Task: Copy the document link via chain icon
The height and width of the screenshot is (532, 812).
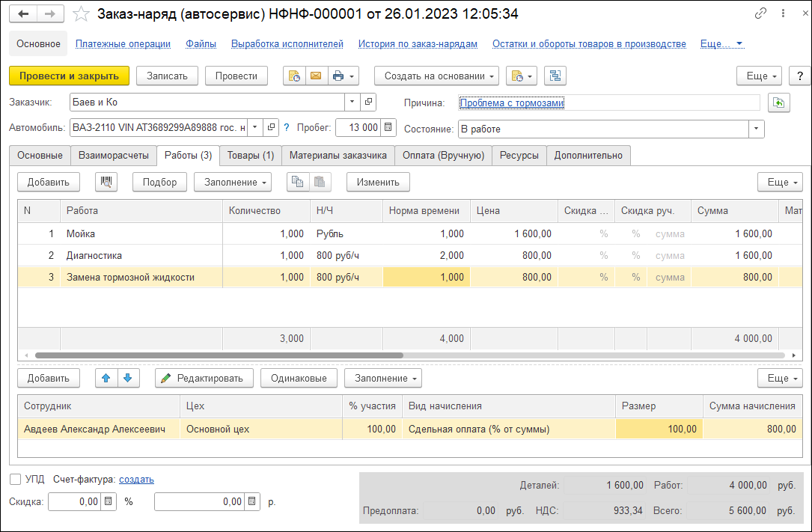Action: [x=761, y=13]
